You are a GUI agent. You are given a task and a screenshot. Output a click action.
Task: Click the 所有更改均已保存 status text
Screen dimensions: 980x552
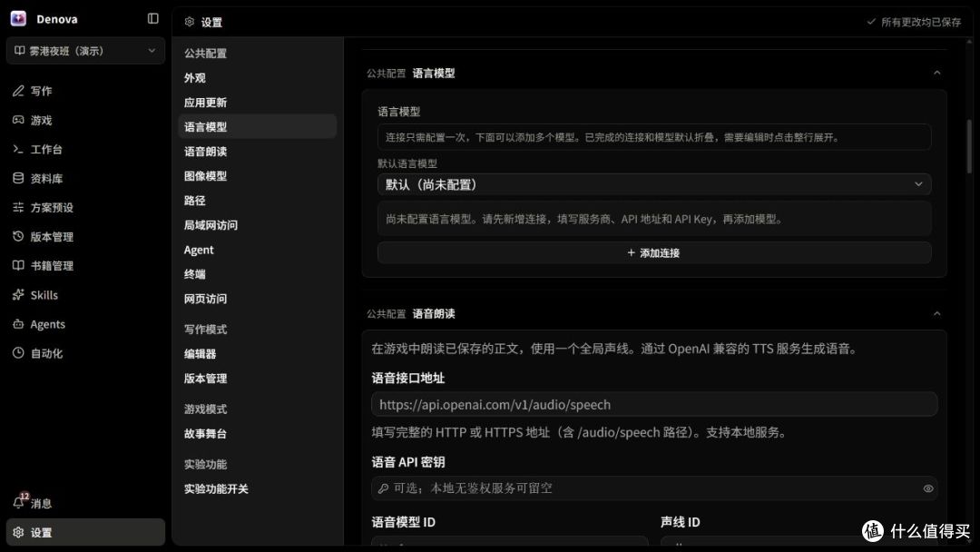point(921,22)
